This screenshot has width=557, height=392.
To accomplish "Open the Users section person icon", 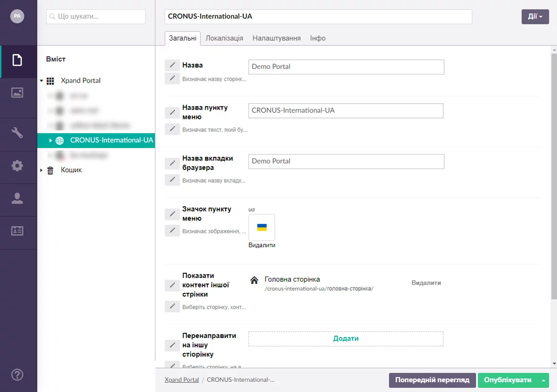I will coord(18,199).
